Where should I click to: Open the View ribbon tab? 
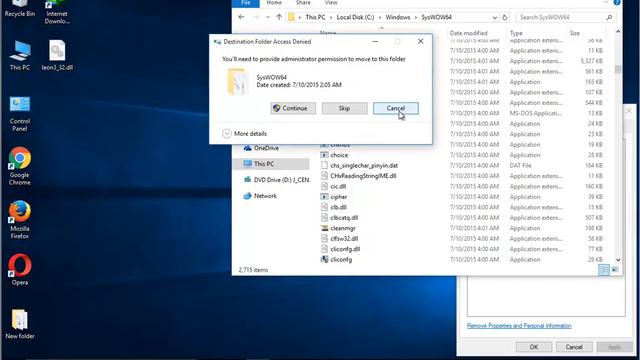(331, 3)
